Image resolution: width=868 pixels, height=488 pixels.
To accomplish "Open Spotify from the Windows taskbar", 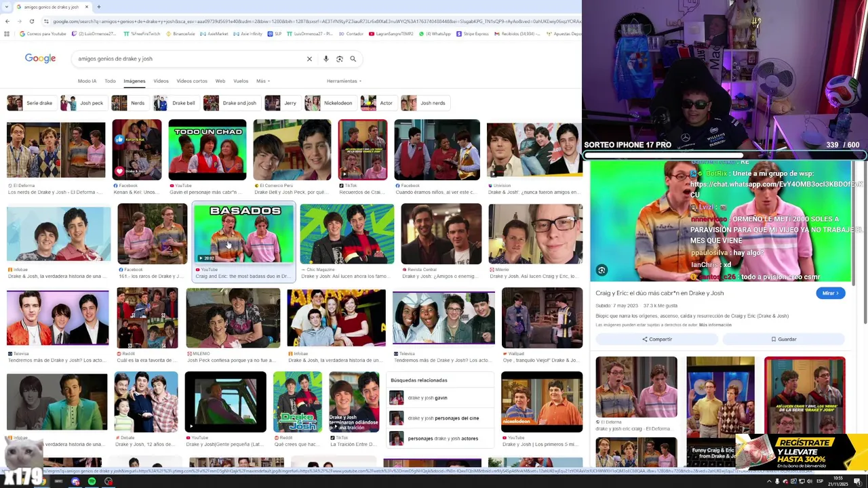I will pos(92,482).
